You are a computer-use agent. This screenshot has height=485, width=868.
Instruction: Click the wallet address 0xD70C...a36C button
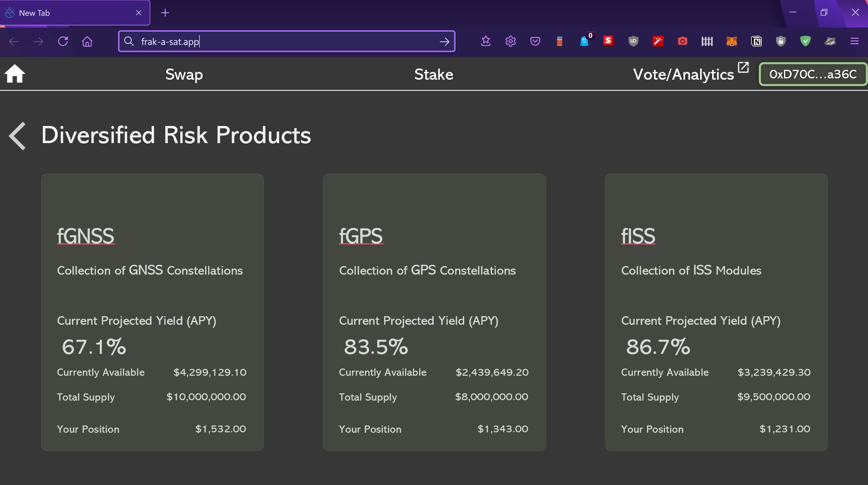(x=813, y=74)
